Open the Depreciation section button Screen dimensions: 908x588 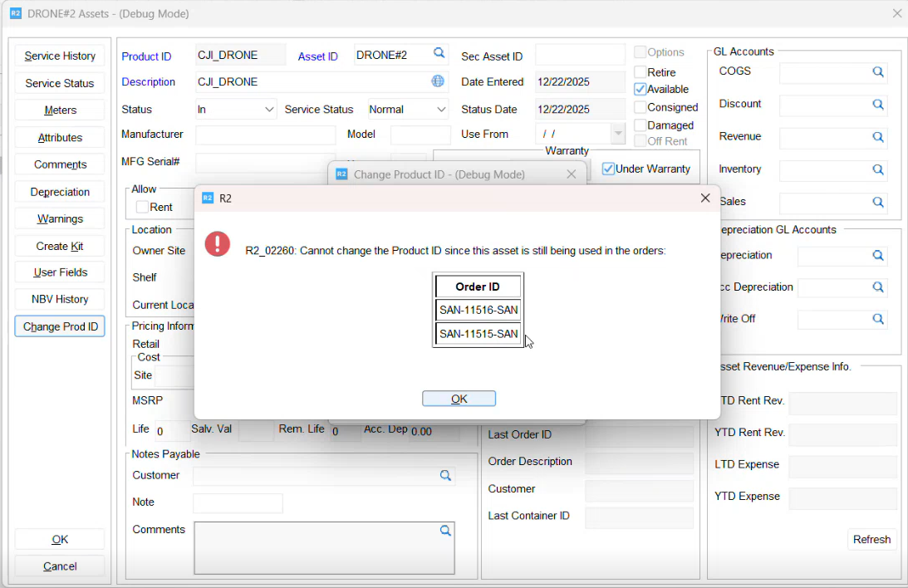coord(60,192)
